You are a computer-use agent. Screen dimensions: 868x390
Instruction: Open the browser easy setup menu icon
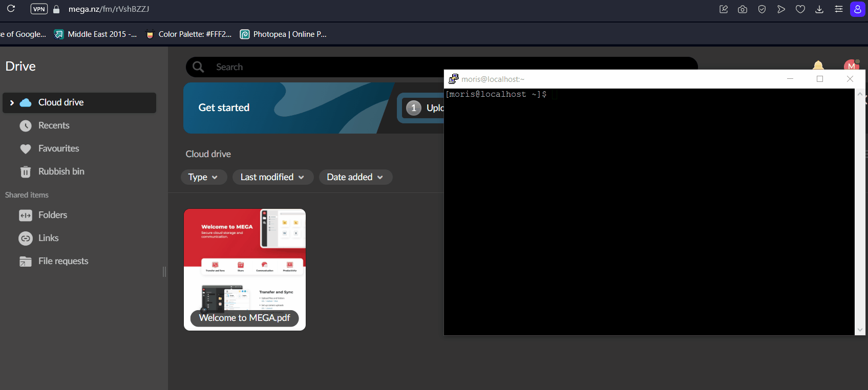click(x=839, y=9)
